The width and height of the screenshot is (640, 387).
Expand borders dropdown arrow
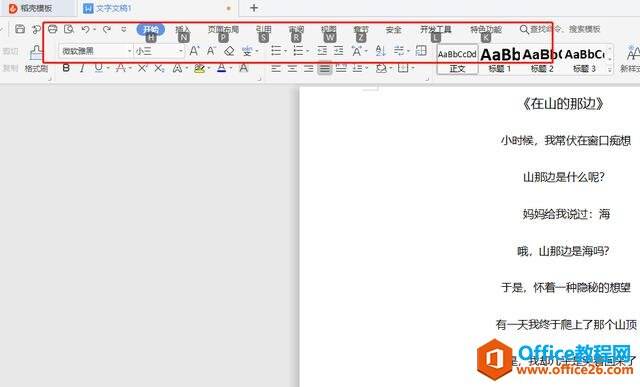point(413,68)
